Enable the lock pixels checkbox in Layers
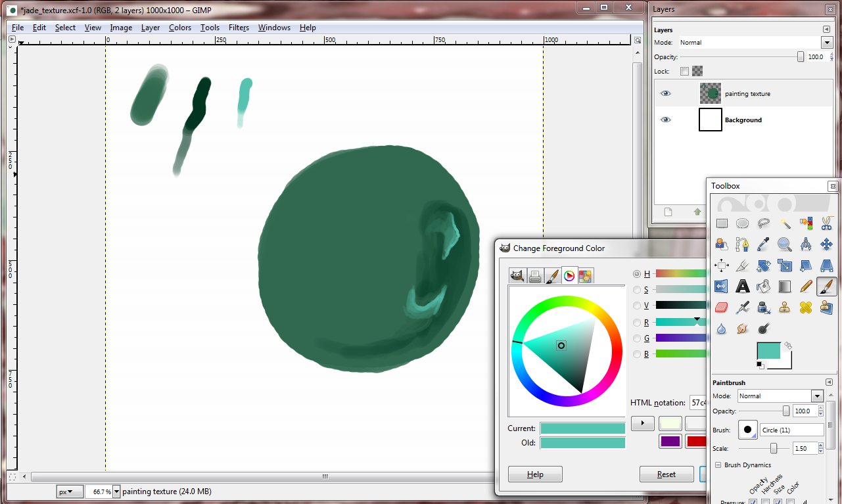842x504 pixels. (x=684, y=71)
